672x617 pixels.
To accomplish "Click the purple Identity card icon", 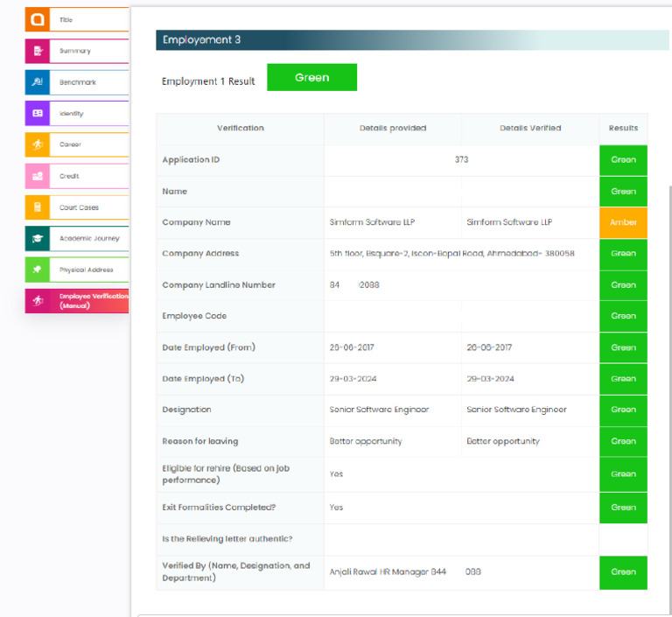I will pos(38,114).
